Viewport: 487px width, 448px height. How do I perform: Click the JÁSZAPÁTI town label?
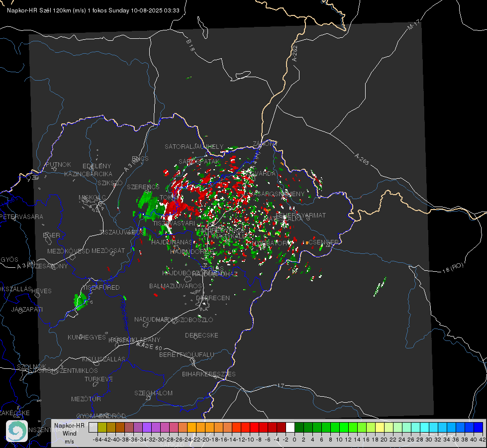coord(27,309)
